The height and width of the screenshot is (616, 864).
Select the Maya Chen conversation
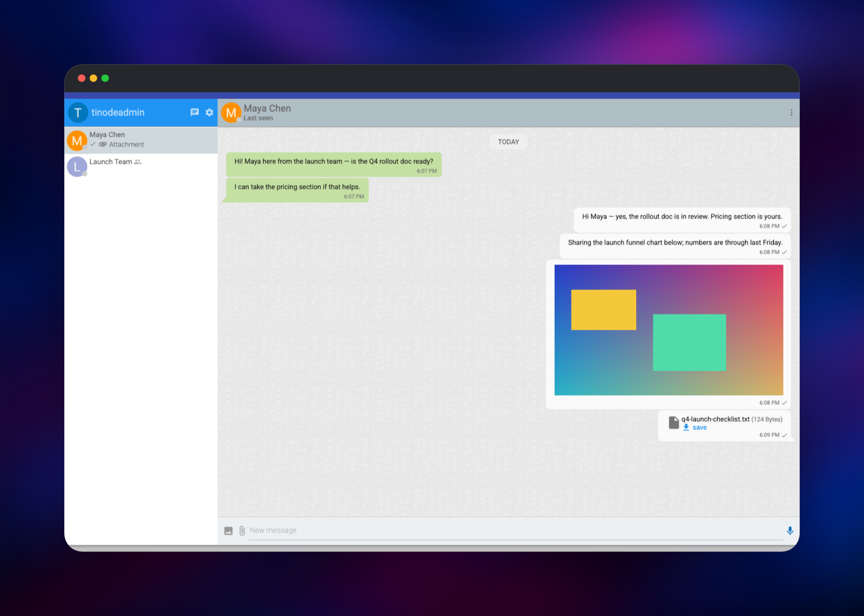141,140
